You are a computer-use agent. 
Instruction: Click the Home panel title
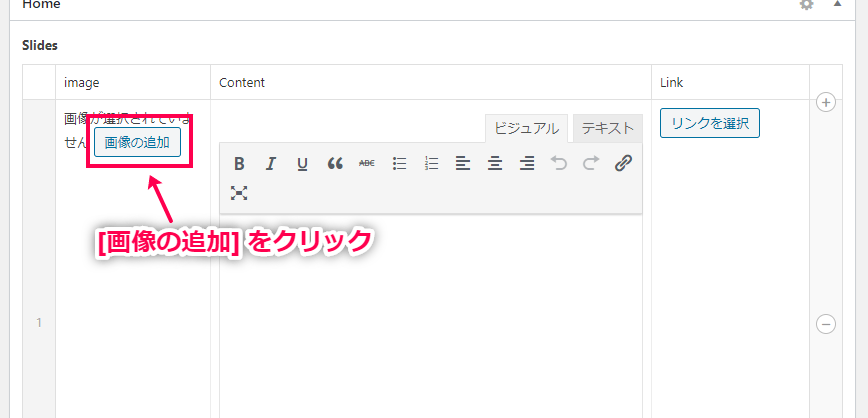pyautogui.click(x=42, y=4)
